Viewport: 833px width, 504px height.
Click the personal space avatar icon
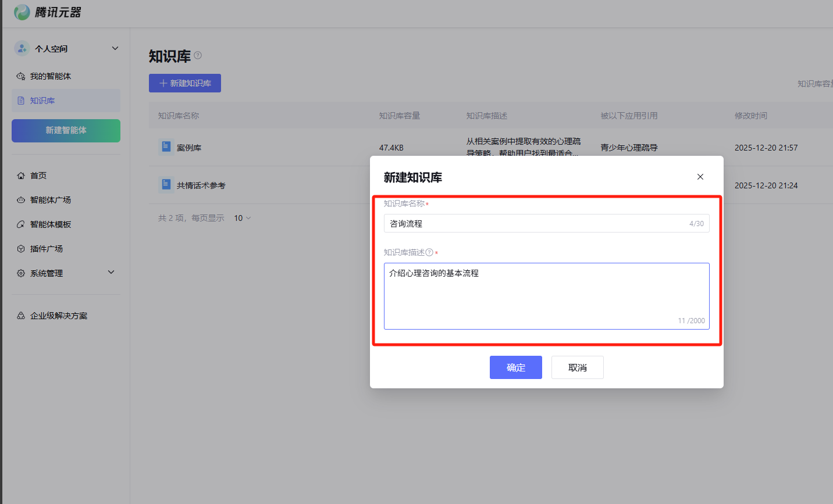coord(22,48)
